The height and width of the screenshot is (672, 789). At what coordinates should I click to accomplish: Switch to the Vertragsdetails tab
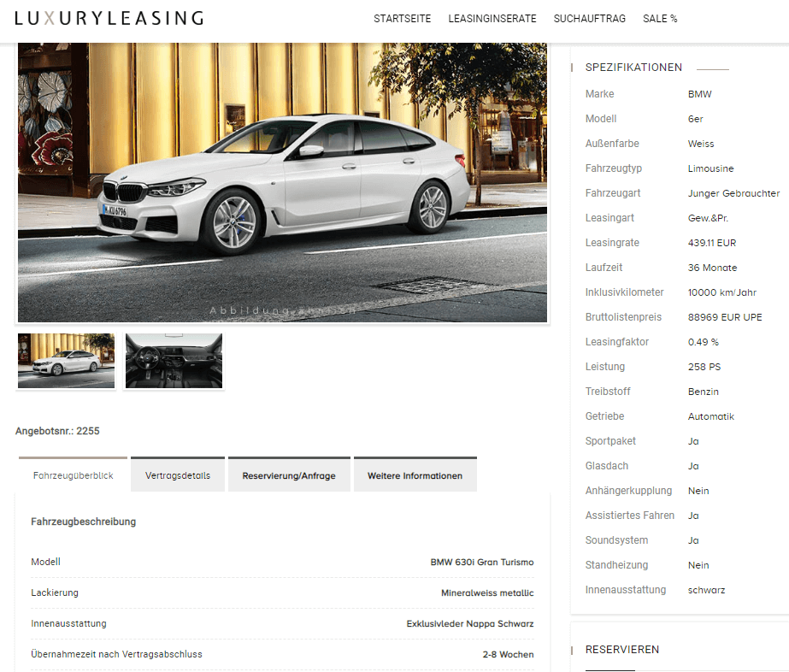coord(178,475)
